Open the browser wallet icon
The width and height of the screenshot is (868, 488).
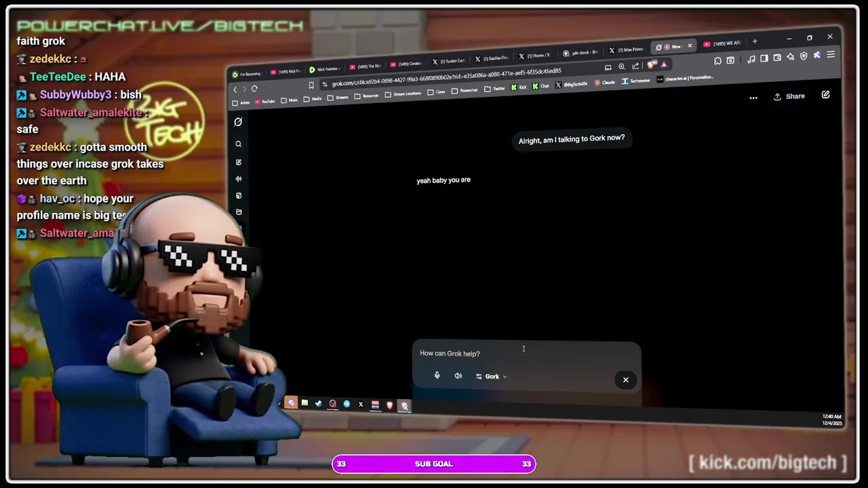777,58
